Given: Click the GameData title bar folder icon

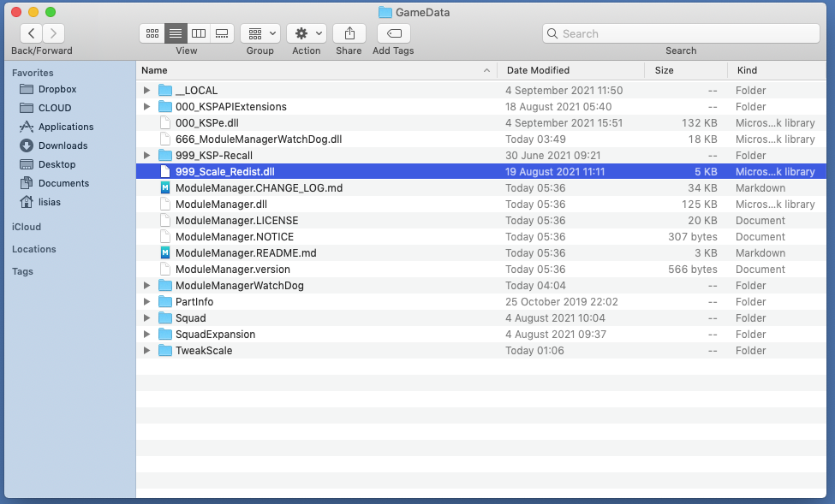Looking at the screenshot, I should (x=385, y=12).
